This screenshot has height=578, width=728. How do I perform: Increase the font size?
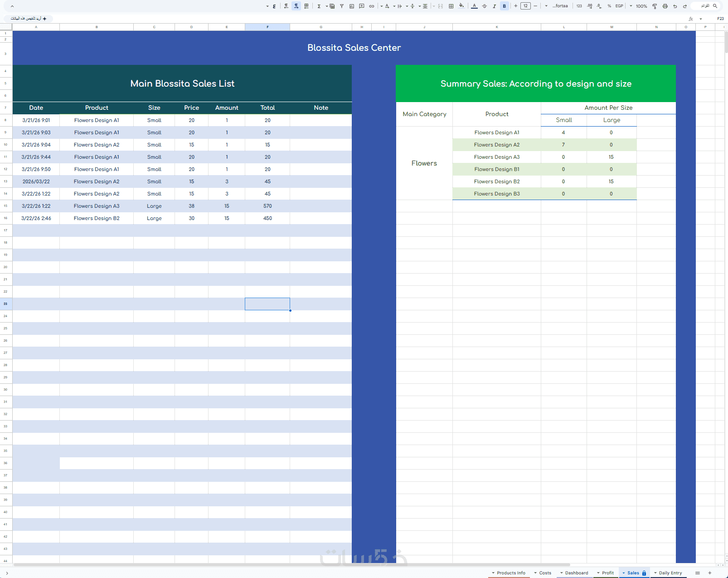tap(516, 6)
